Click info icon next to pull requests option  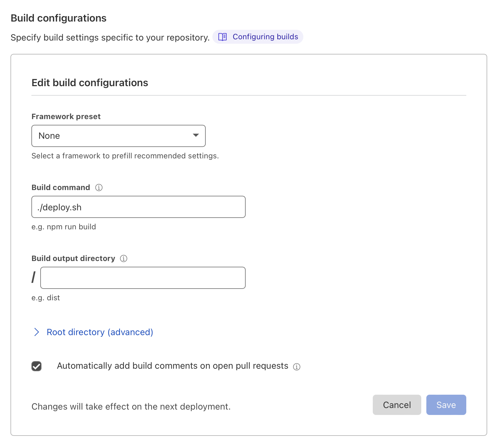[297, 366]
